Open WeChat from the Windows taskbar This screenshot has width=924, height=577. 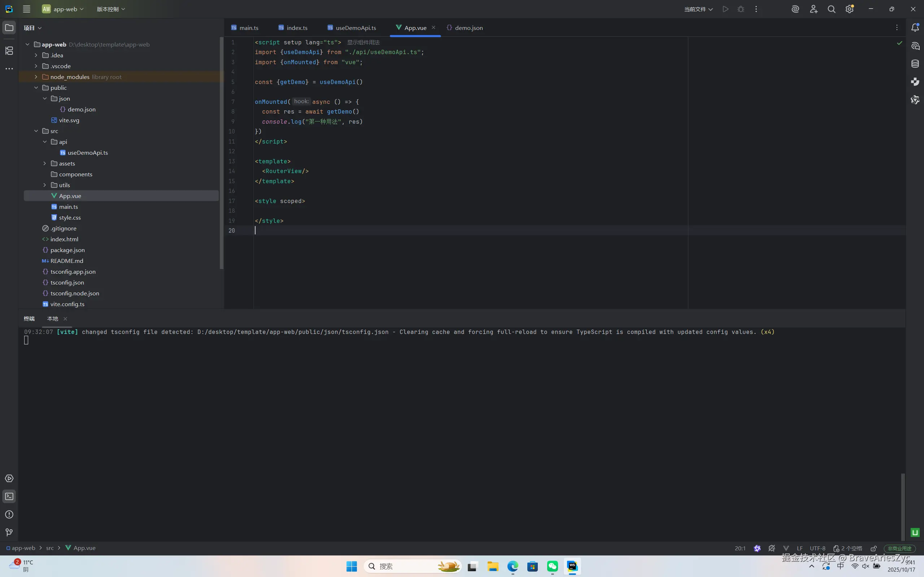[x=552, y=566]
